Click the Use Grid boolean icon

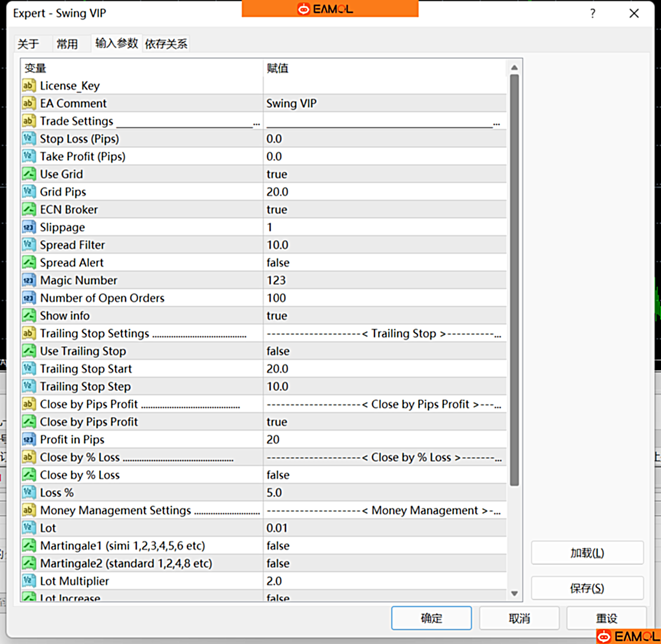tap(29, 174)
